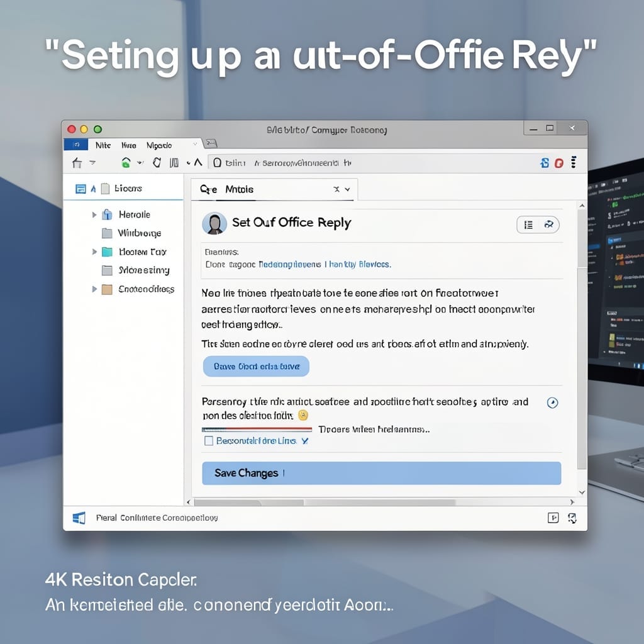
Task: Click the blue A icon in sidebar header
Action: click(93, 189)
